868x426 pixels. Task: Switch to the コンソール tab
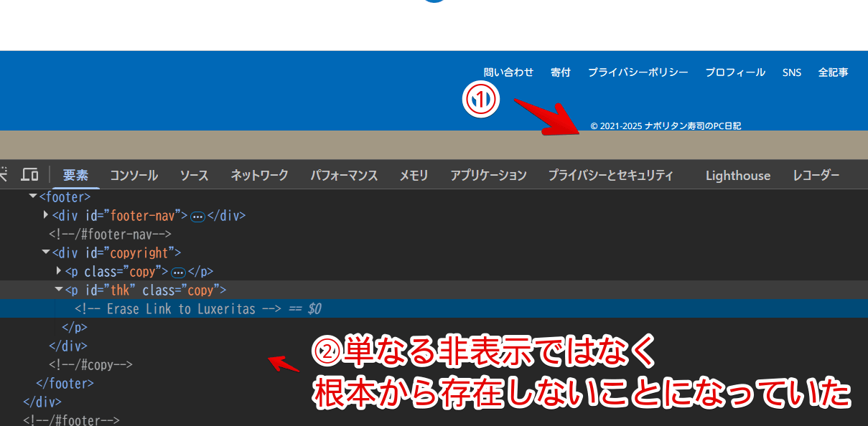click(134, 175)
